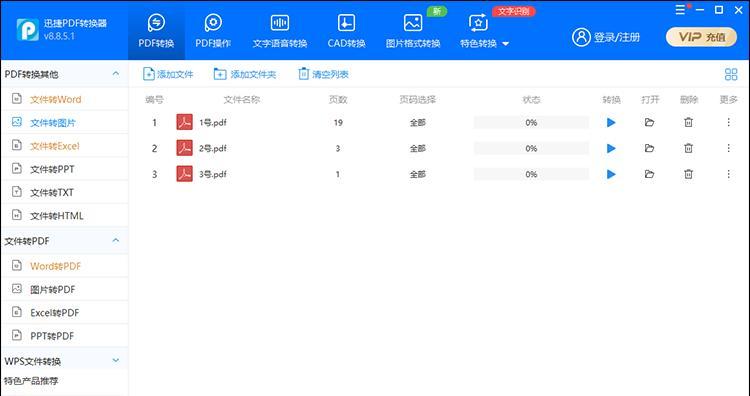The width and height of the screenshot is (750, 396).
Task: Open the 文字语音转换 tab
Action: pyautogui.click(x=280, y=31)
